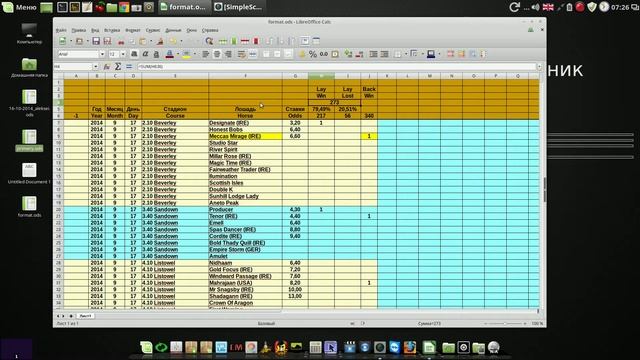Click the Sum sigma button
This screenshot has height=360, width=640.
[x=118, y=67]
